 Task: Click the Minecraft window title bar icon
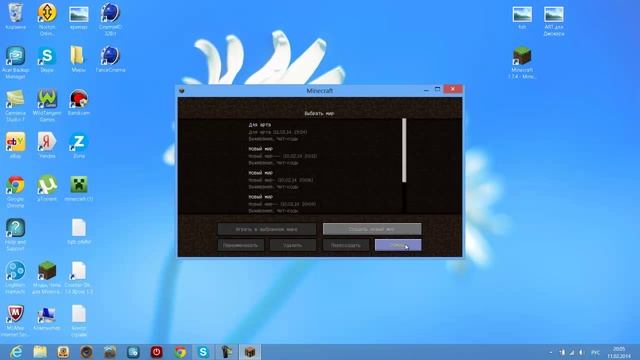click(182, 91)
